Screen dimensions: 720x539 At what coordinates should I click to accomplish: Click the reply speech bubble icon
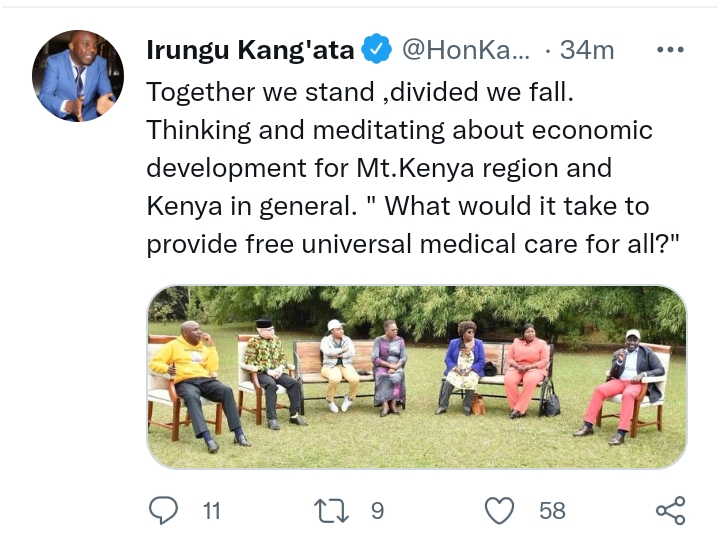click(163, 510)
